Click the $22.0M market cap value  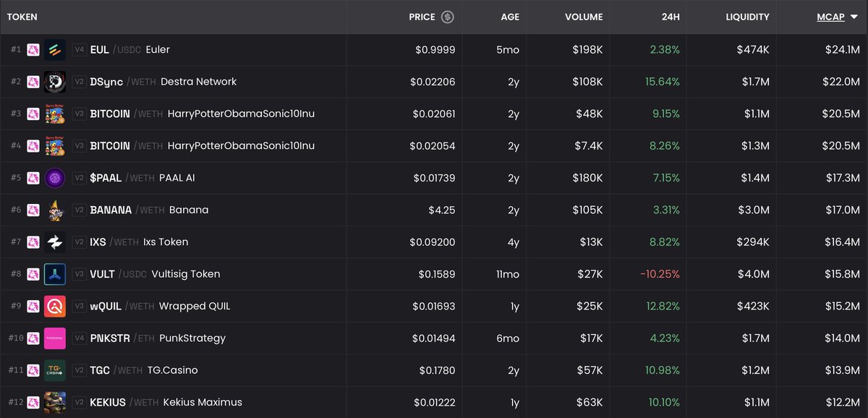tap(842, 82)
